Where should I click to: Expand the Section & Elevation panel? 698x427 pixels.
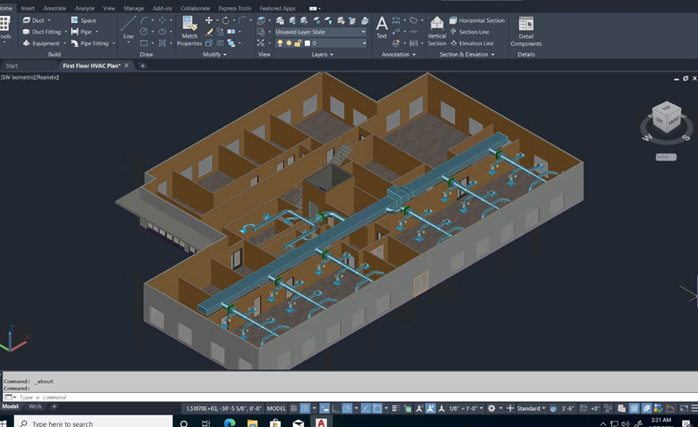tap(467, 55)
